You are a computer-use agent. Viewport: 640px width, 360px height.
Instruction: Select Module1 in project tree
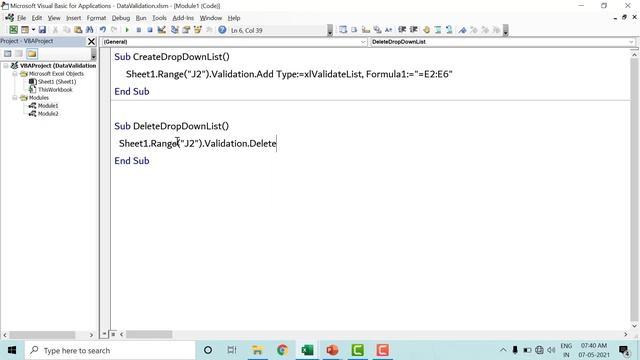[48, 106]
